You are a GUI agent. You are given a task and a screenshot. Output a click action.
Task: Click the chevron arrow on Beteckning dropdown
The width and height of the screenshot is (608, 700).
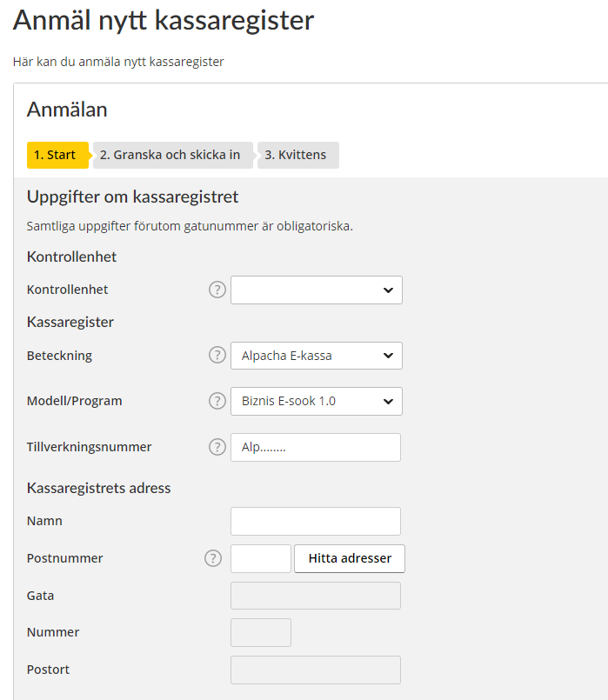point(388,356)
